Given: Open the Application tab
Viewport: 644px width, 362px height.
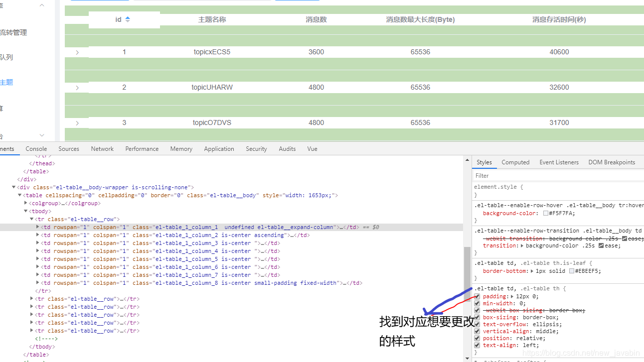Looking at the screenshot, I should (219, 149).
